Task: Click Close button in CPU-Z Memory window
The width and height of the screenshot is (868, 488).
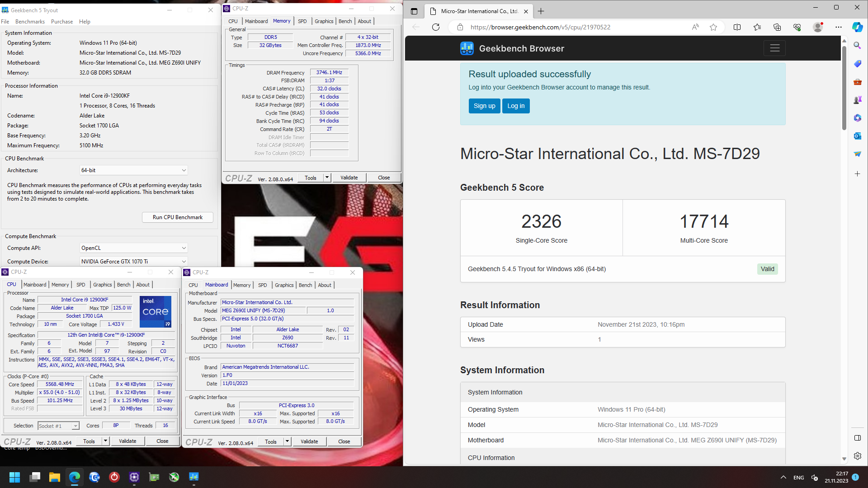Action: click(384, 178)
